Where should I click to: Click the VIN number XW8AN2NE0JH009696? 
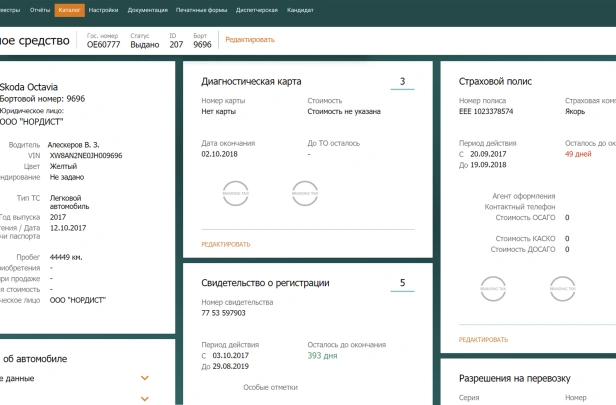coord(86,156)
